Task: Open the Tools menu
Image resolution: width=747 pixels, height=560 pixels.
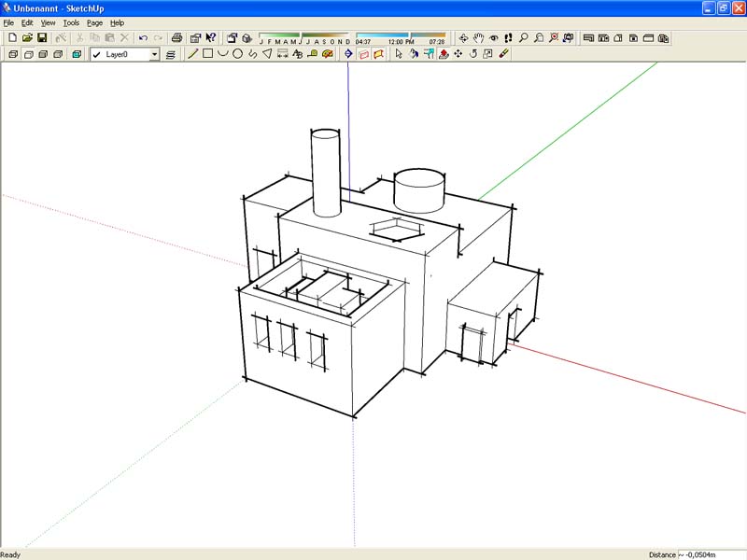Action: pyautogui.click(x=71, y=22)
